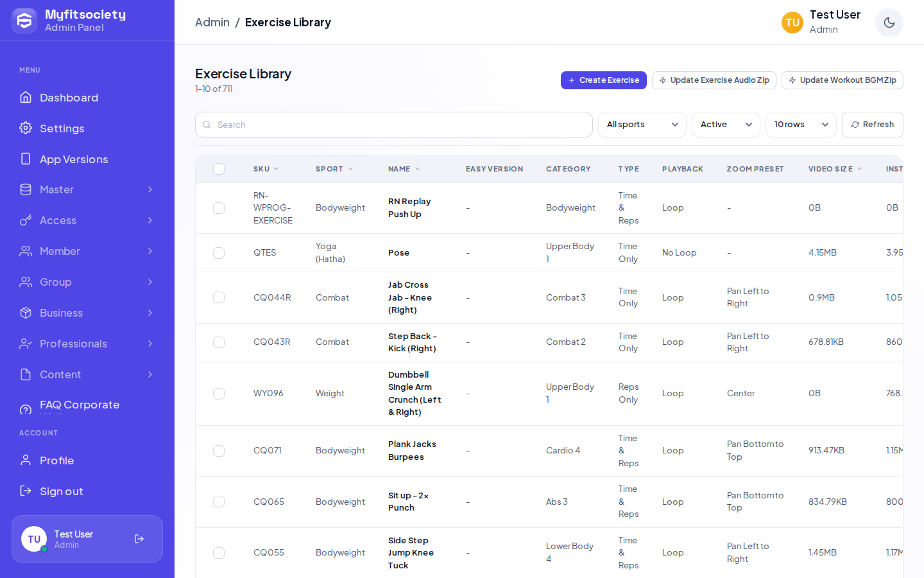This screenshot has height=578, width=924.
Task: Click the Create Exercise button
Action: [604, 80]
